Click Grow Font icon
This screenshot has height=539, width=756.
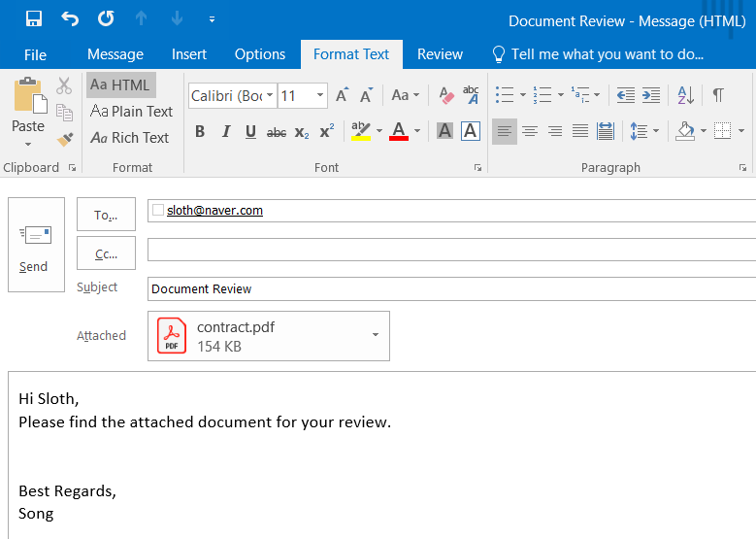[x=343, y=95]
